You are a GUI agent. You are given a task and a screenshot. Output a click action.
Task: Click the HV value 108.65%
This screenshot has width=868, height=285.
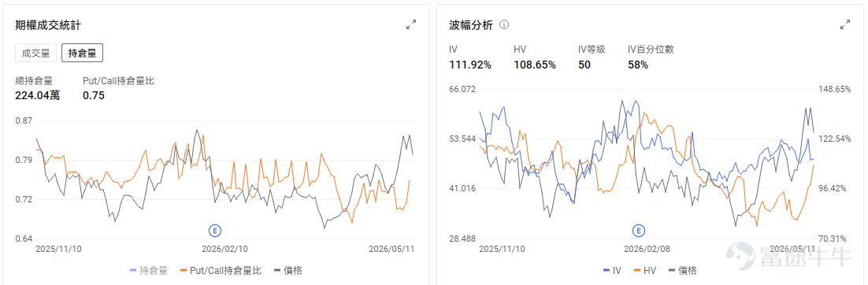pos(535,65)
